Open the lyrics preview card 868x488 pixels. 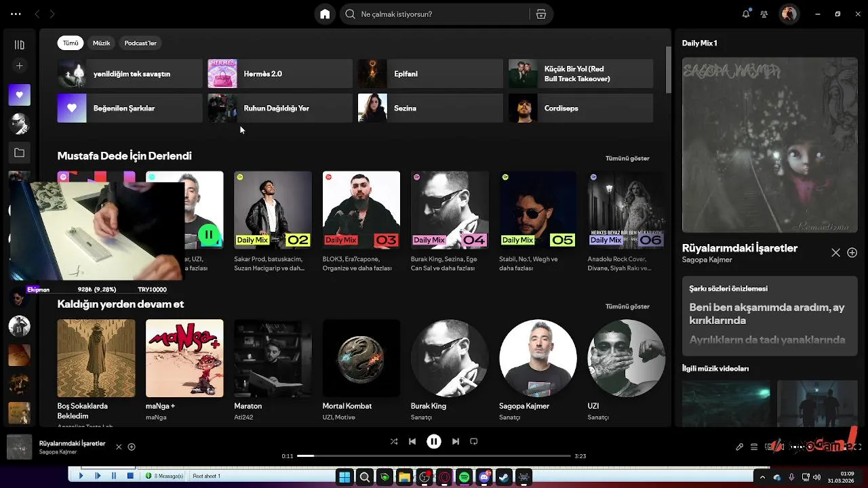(770, 317)
